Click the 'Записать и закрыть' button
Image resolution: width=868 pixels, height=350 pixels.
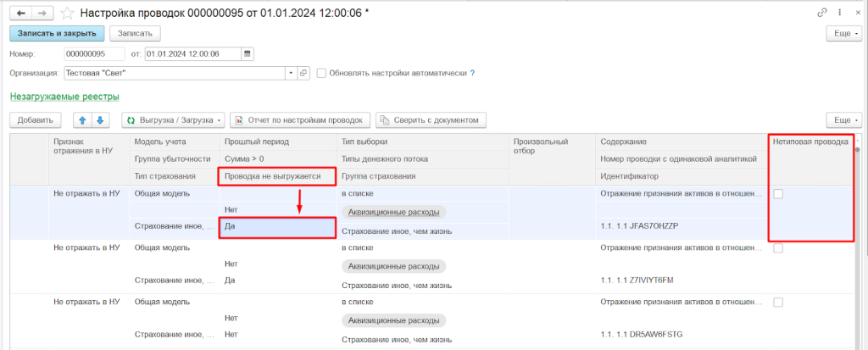pos(57,33)
